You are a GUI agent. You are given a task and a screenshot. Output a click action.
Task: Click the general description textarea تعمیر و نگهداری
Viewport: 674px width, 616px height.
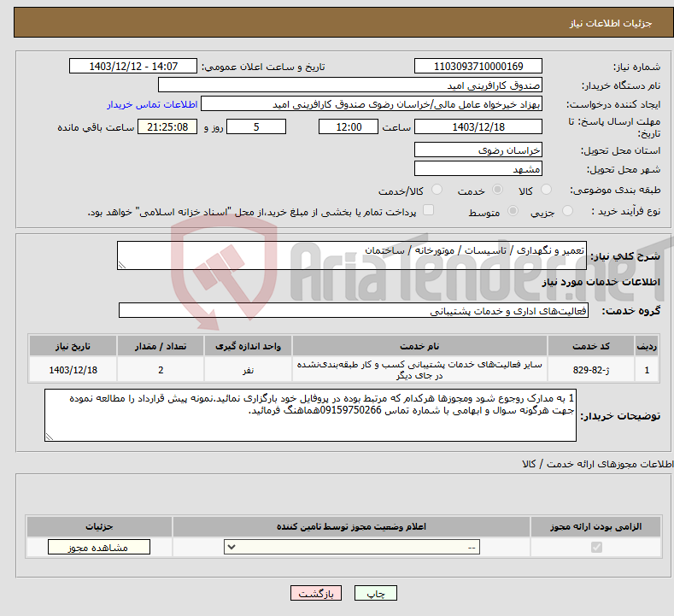pos(352,255)
